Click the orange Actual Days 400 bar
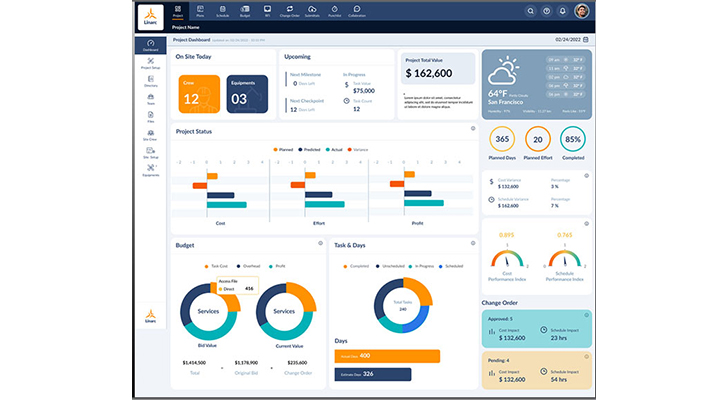This screenshot has width=728, height=400. pos(387,356)
